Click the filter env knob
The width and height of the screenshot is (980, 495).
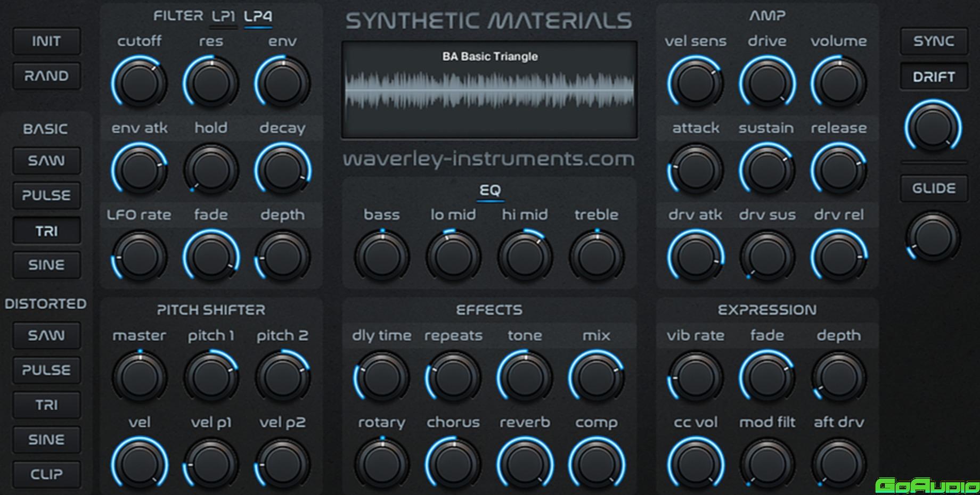[282, 83]
